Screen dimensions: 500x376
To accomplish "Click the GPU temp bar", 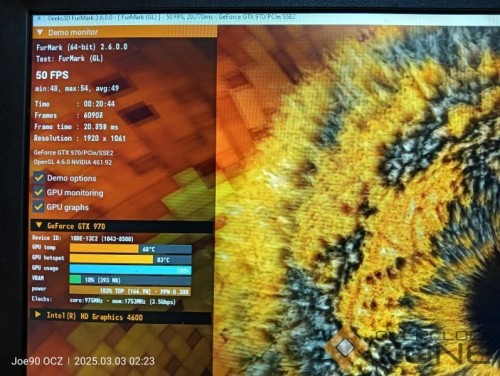I will click(131, 249).
